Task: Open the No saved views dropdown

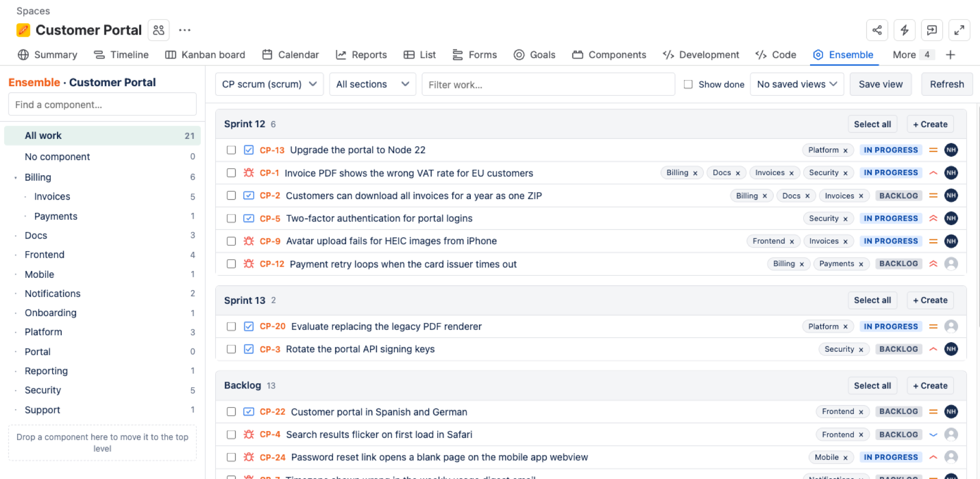Action: [797, 84]
